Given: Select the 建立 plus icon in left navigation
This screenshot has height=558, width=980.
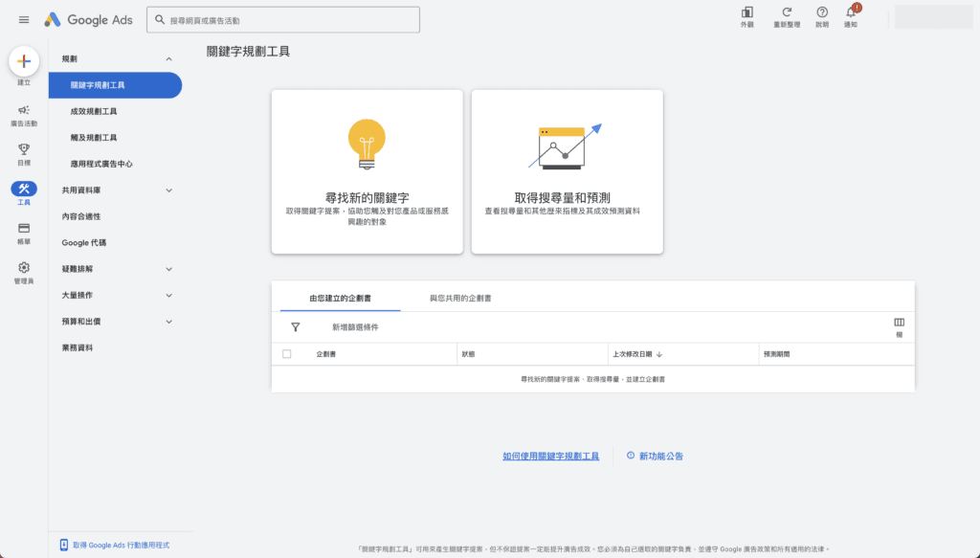Looking at the screenshot, I should click(x=23, y=62).
